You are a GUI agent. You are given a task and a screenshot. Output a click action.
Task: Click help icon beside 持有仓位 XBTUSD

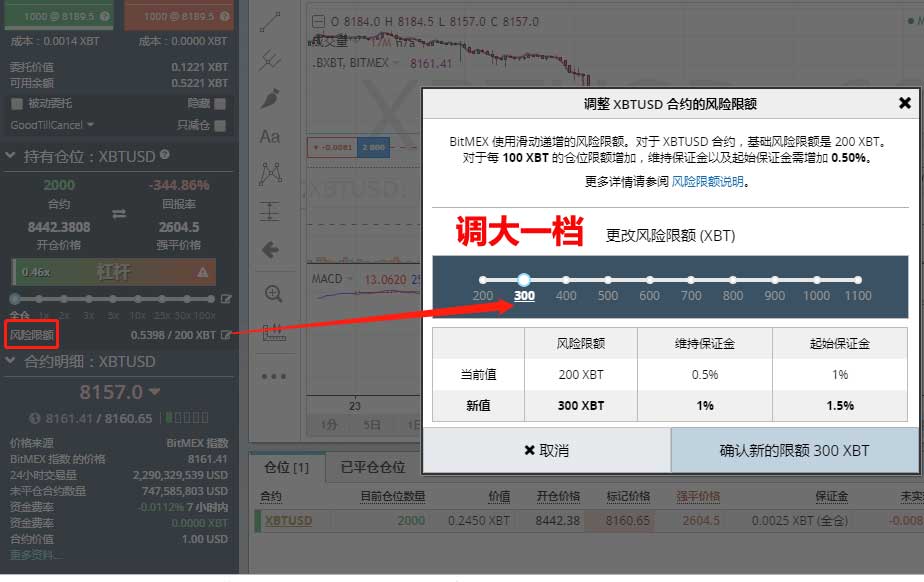165,154
